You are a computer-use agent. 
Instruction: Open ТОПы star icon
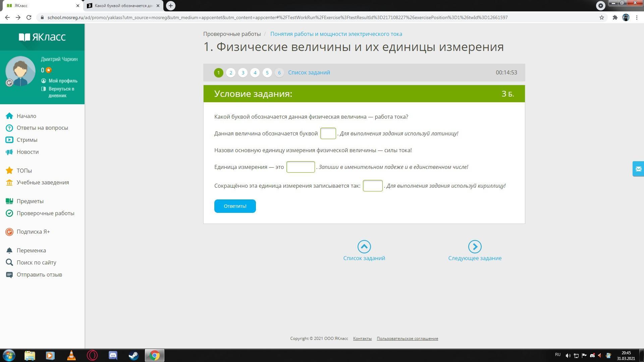click(9, 171)
